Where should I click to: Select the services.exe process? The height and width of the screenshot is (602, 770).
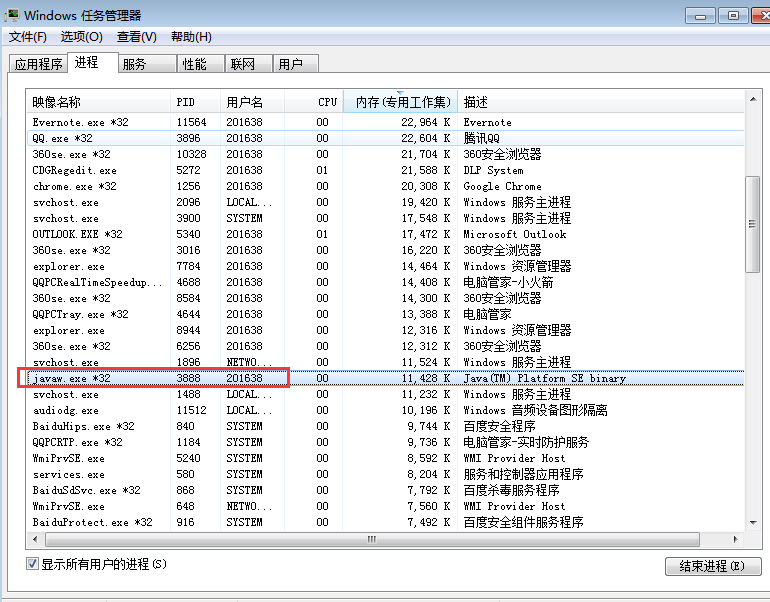(x=385, y=474)
